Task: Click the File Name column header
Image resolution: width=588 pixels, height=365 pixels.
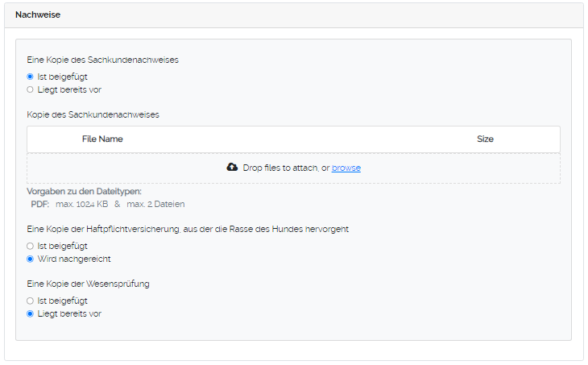Action: pyautogui.click(x=102, y=139)
